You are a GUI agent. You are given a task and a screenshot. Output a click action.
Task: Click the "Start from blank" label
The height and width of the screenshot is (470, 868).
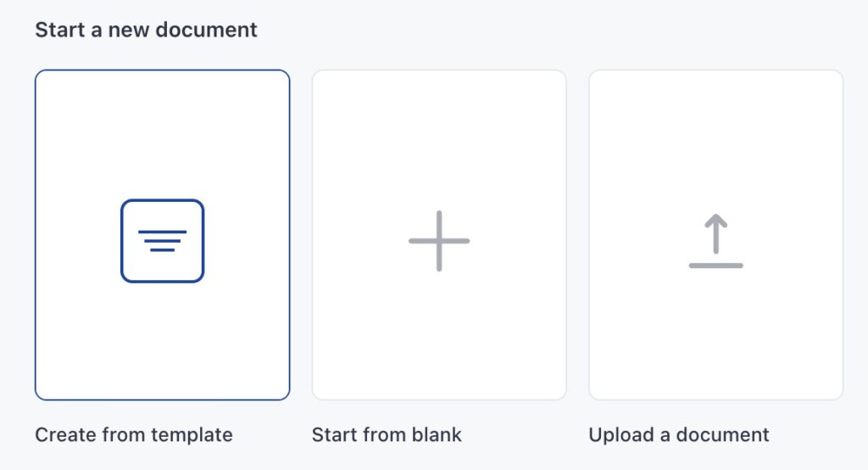(x=387, y=435)
